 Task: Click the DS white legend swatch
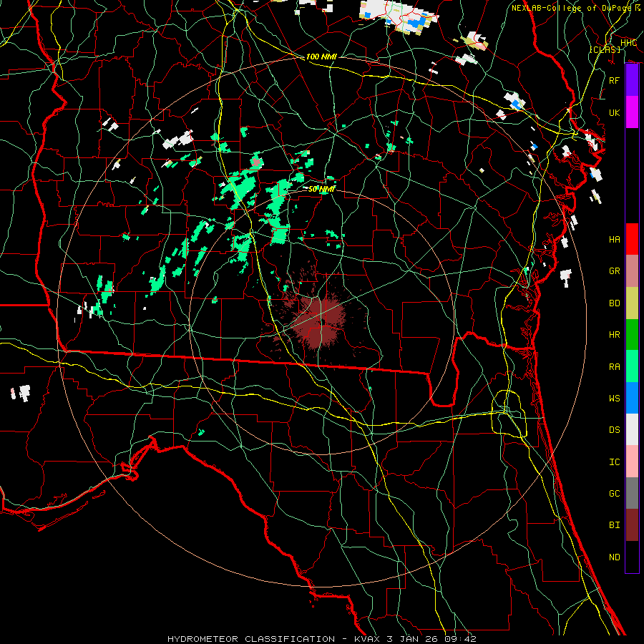click(x=632, y=429)
